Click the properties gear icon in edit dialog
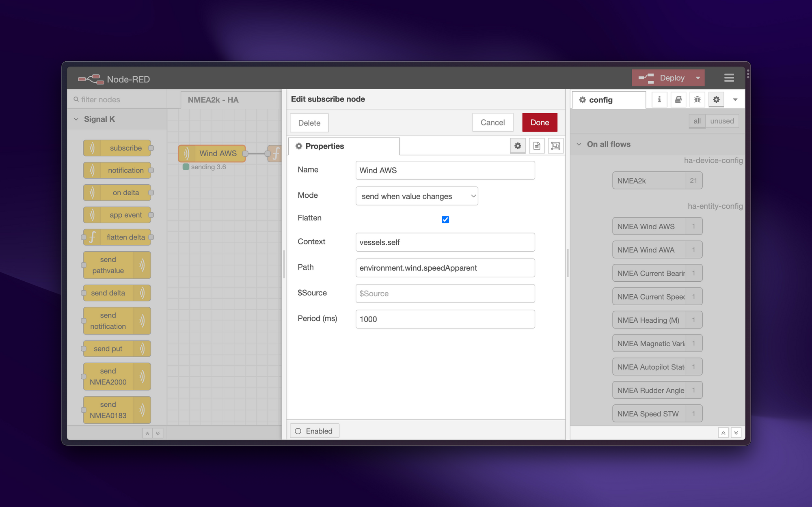The image size is (812, 507). coord(516,146)
